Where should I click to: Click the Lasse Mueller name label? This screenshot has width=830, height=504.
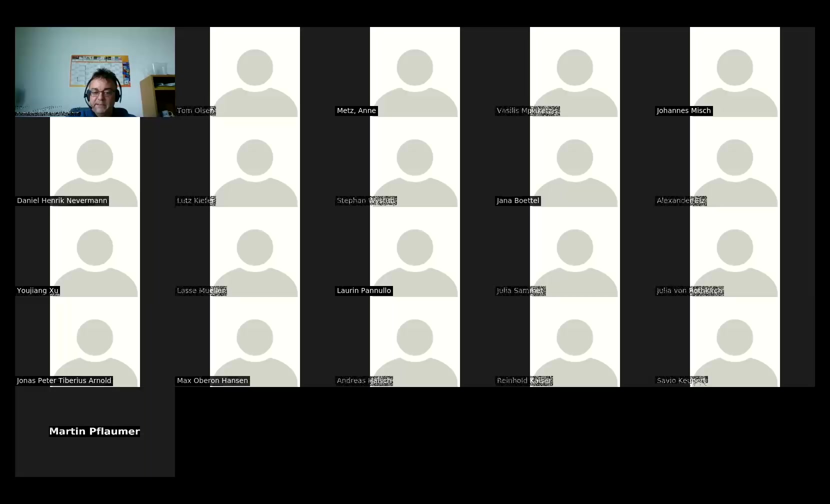(x=201, y=290)
